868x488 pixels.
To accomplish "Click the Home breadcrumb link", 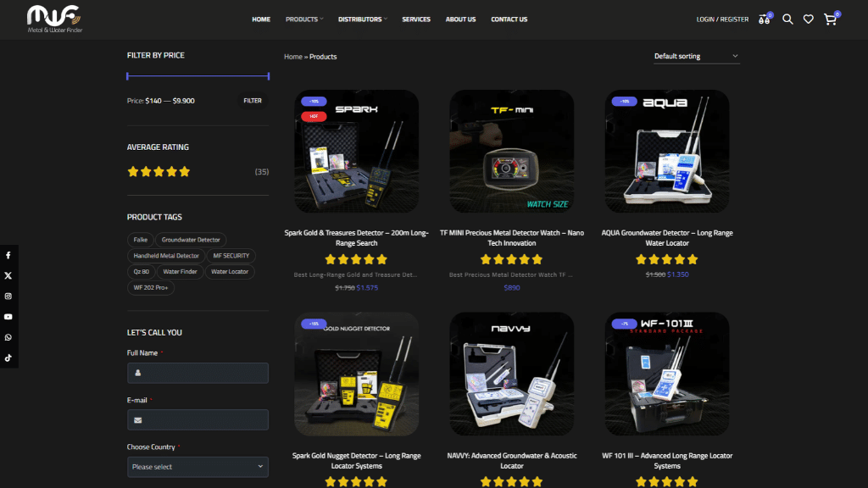I will (292, 57).
